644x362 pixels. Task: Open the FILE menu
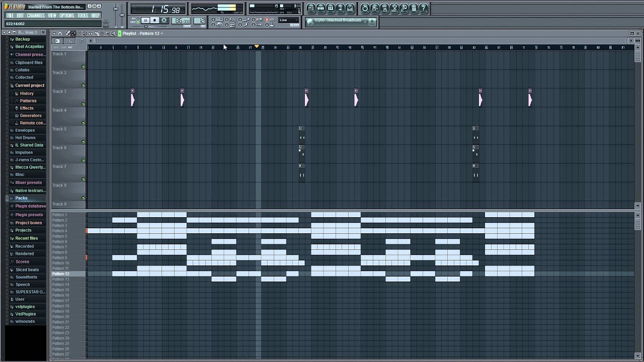coord(10,16)
